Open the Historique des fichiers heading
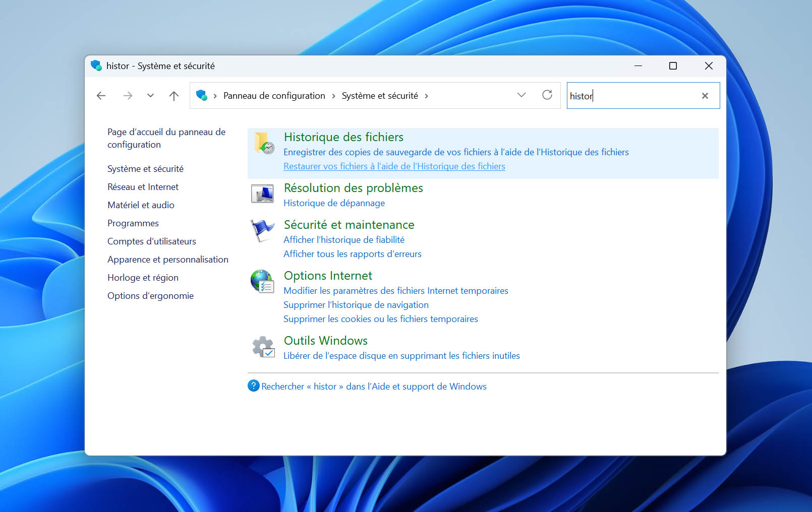812x512 pixels. click(x=343, y=137)
